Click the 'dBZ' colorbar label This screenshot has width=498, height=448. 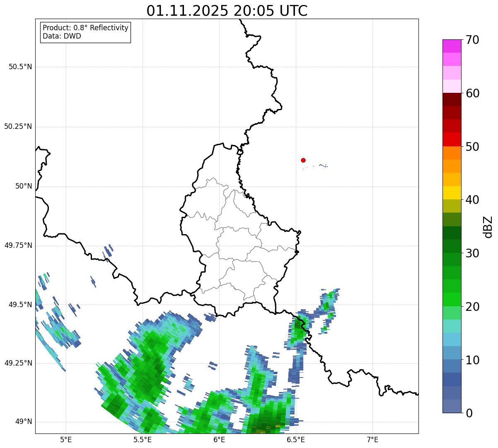coord(488,227)
